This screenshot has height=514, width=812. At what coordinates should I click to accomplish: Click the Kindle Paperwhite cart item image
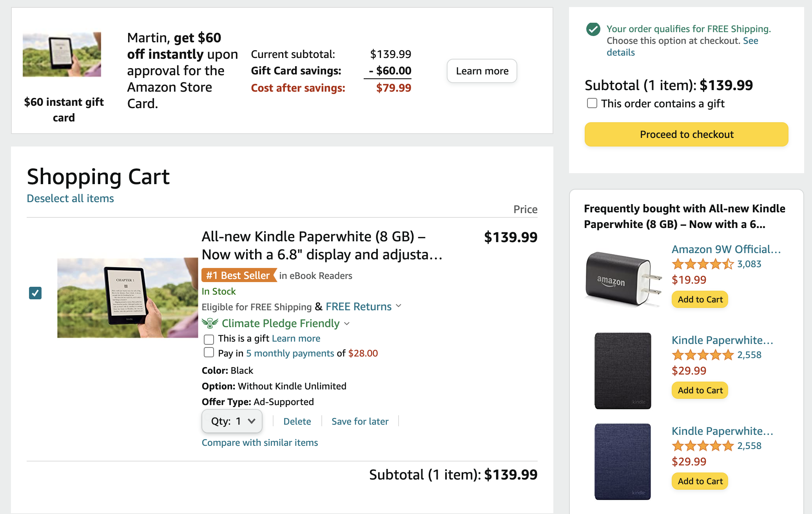tap(128, 298)
